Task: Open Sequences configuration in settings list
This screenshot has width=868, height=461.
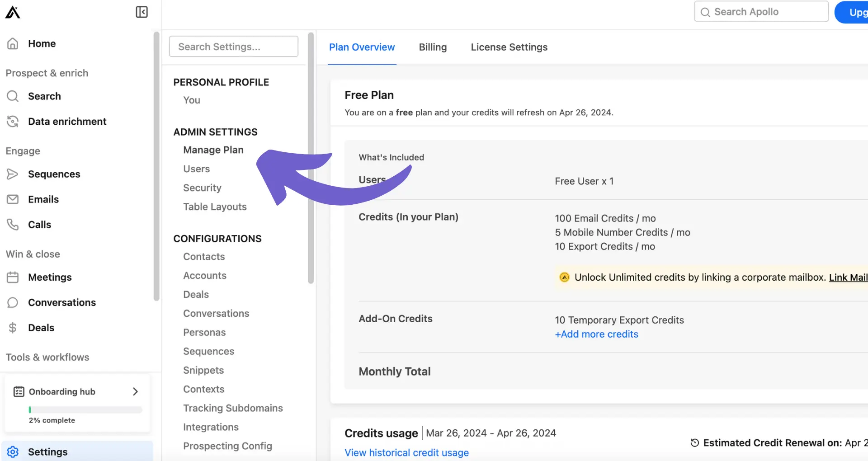Action: coord(208,352)
